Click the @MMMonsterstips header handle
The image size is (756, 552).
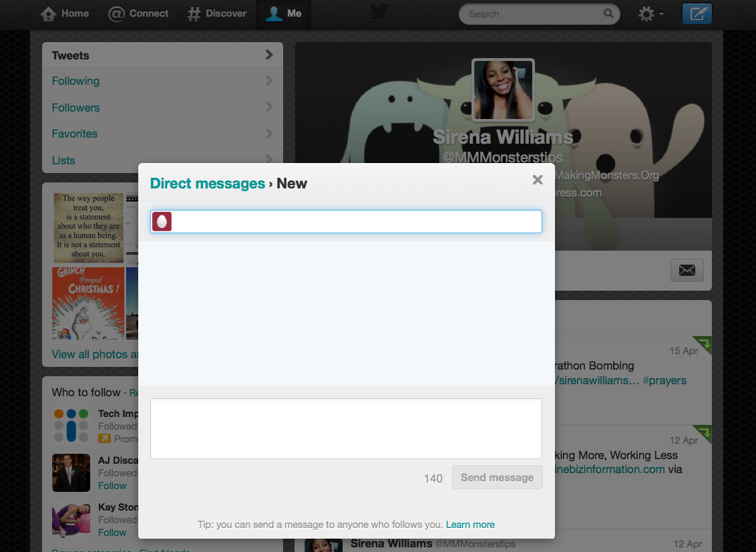coord(503,157)
